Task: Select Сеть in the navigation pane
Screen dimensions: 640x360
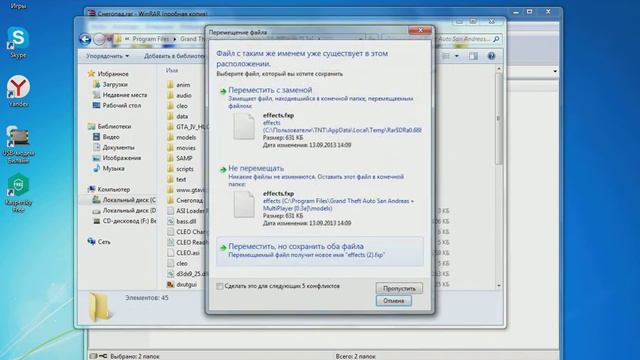Action: coord(99,242)
